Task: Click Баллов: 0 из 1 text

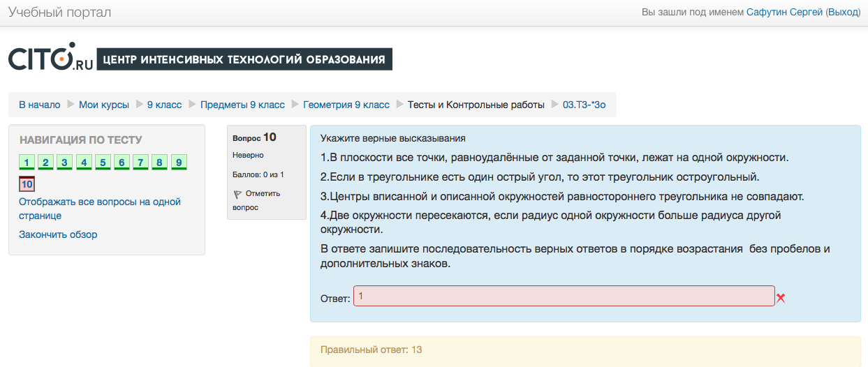Action: 258,174
